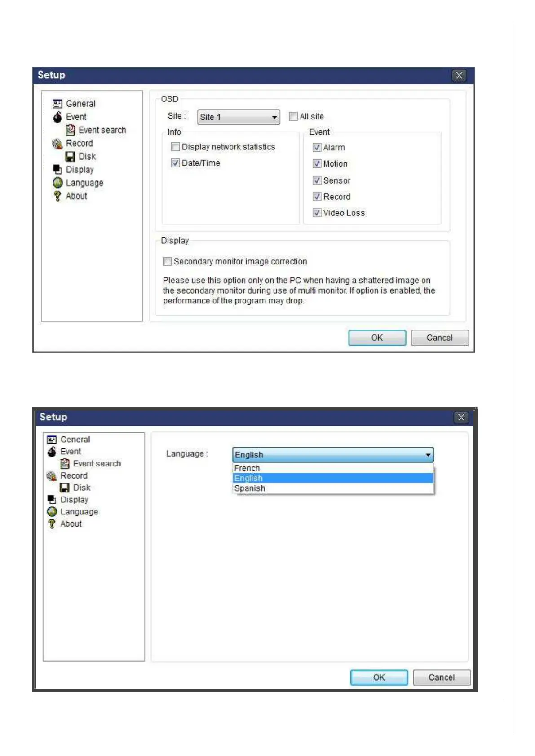This screenshot has height=756, width=535.
Task: Click Record icon in lower Setup window
Action: 52,476
